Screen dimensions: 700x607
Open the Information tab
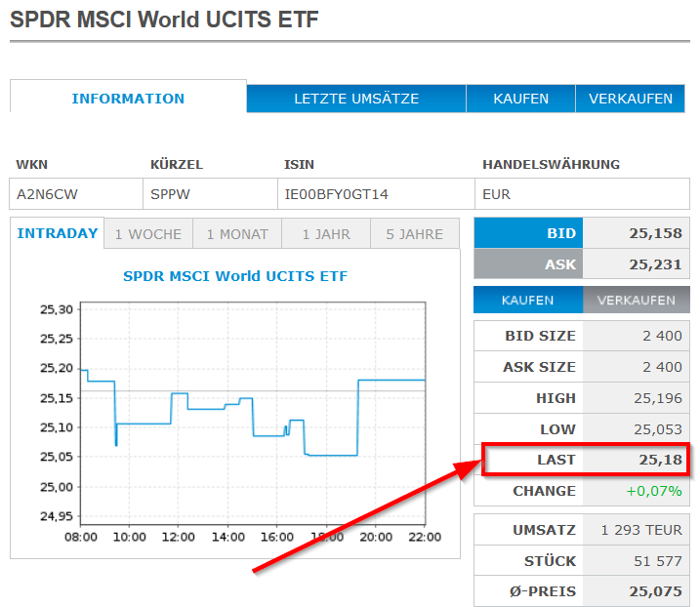tap(128, 99)
